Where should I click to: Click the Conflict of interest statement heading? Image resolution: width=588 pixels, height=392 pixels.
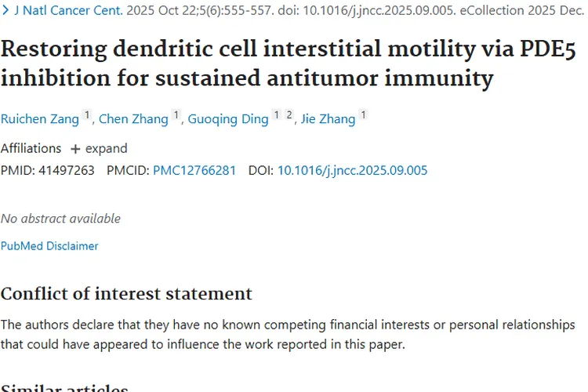point(126,294)
